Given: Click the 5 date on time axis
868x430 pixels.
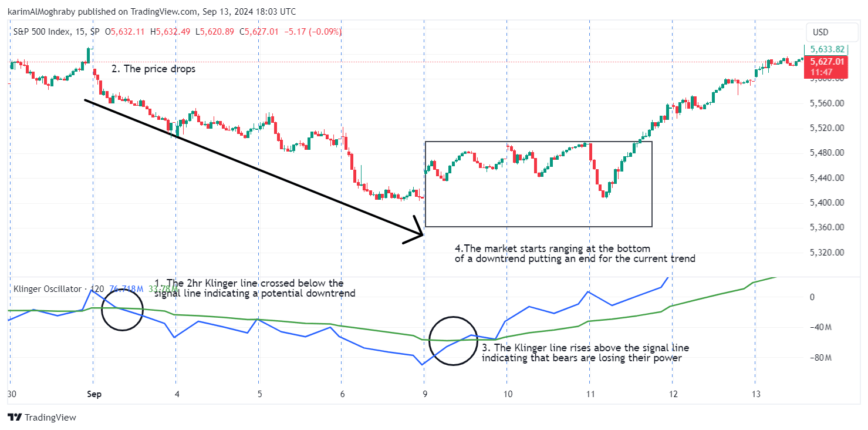Looking at the screenshot, I should (x=259, y=394).
